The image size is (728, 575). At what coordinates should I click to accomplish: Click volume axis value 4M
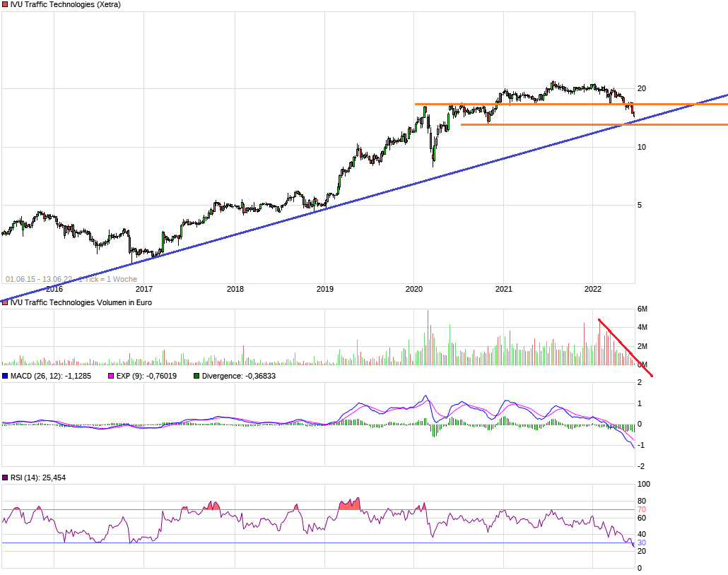[x=642, y=328]
